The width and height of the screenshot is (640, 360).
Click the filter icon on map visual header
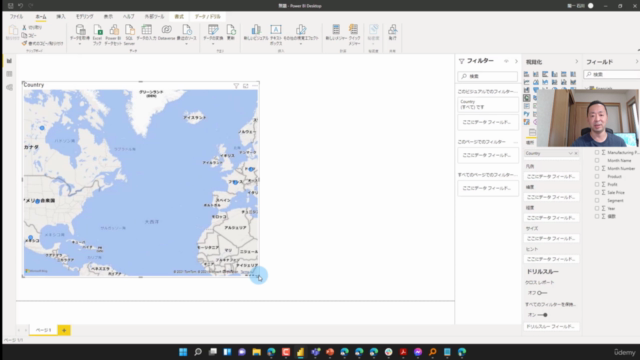(236, 85)
